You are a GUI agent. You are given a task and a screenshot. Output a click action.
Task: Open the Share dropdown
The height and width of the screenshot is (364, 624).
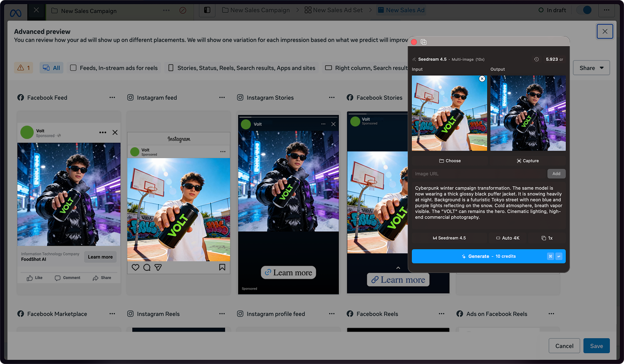(x=591, y=67)
